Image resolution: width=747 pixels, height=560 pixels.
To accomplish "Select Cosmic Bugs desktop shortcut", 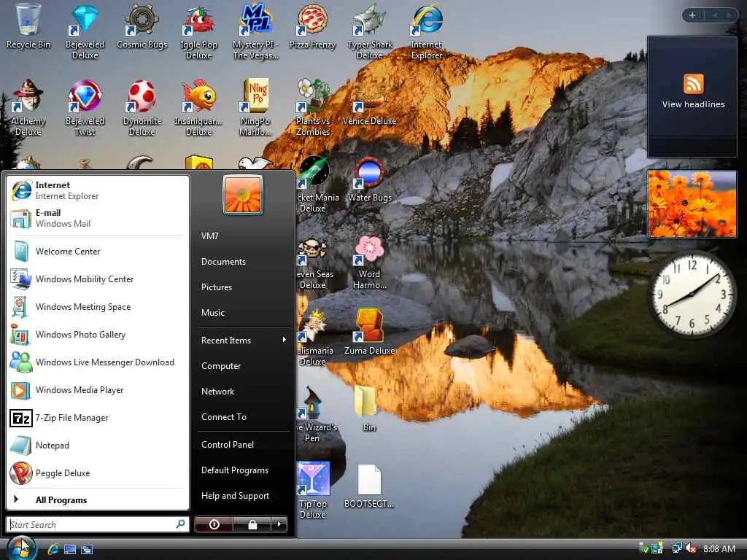I will [142, 27].
